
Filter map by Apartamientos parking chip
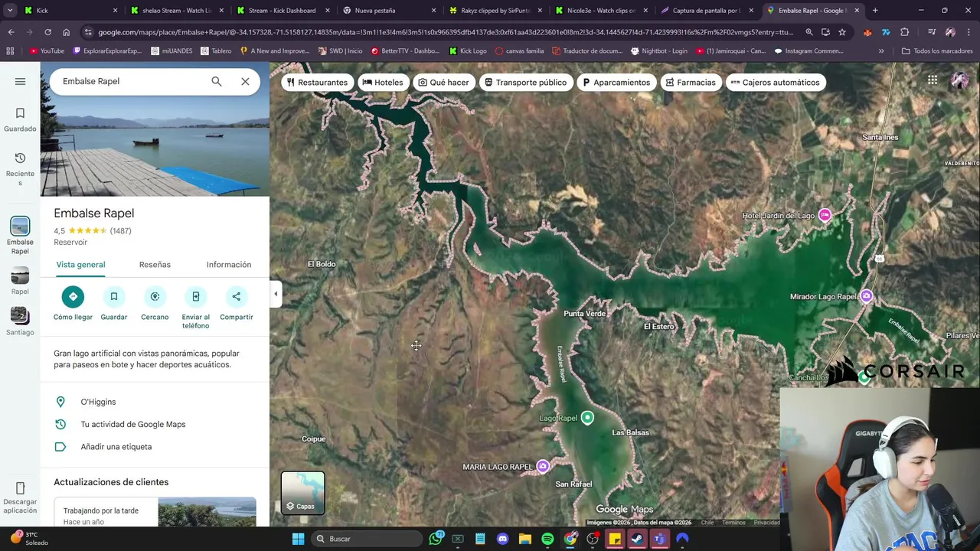coord(616,83)
